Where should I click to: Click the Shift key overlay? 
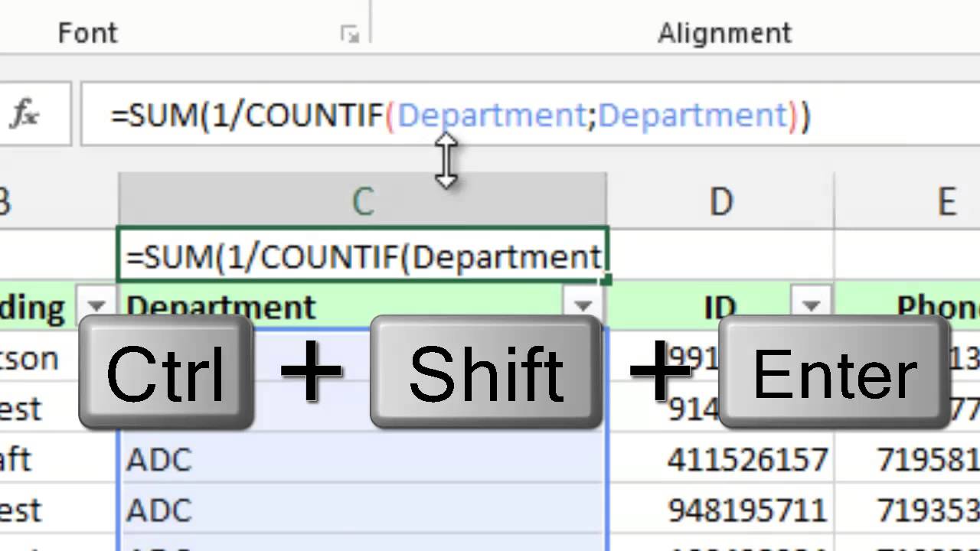click(x=486, y=373)
